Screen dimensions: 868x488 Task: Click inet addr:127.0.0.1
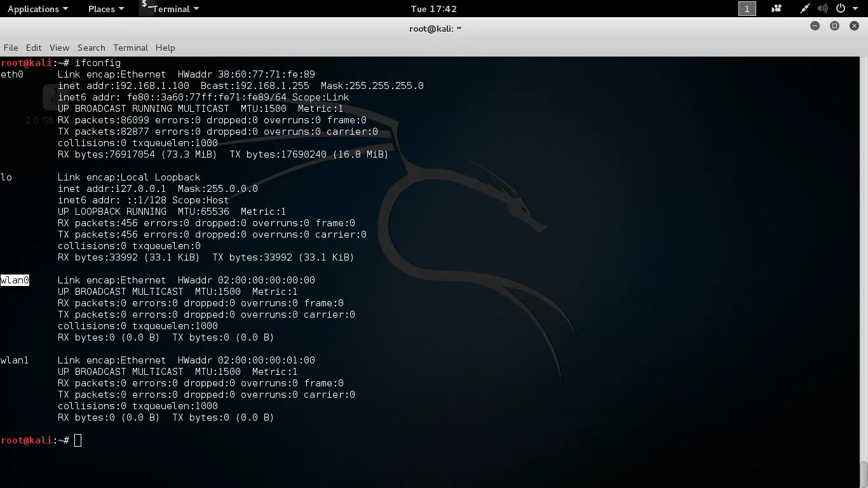point(112,189)
